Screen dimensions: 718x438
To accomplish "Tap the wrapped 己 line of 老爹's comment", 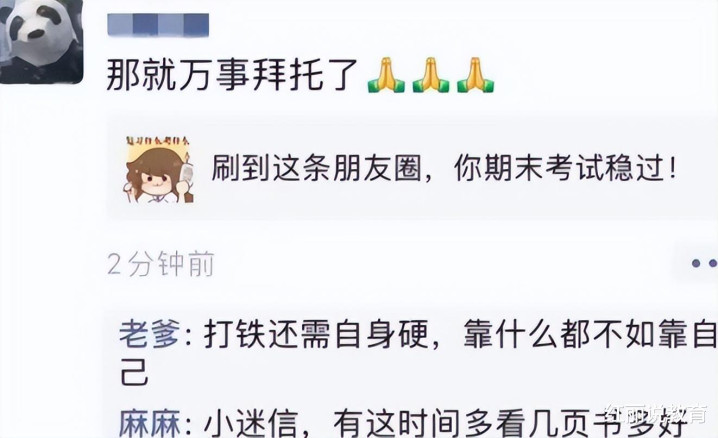I will tap(134, 372).
